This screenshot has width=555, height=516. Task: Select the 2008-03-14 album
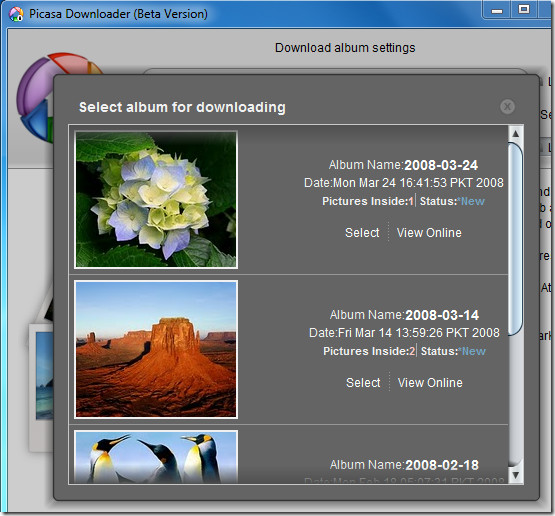[x=363, y=383]
